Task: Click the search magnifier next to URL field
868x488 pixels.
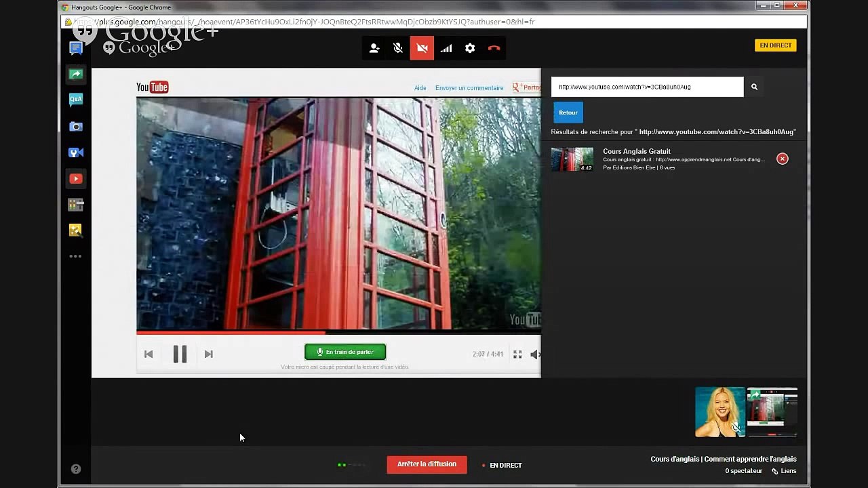Action: point(754,87)
